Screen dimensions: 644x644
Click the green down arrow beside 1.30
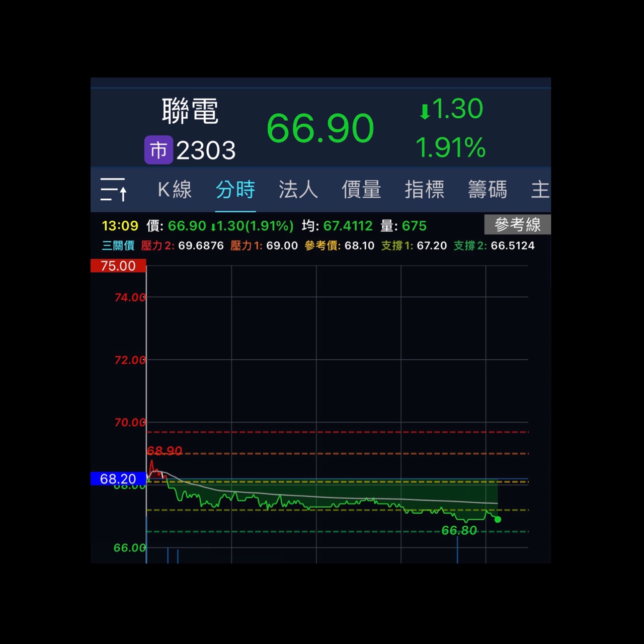[425, 111]
